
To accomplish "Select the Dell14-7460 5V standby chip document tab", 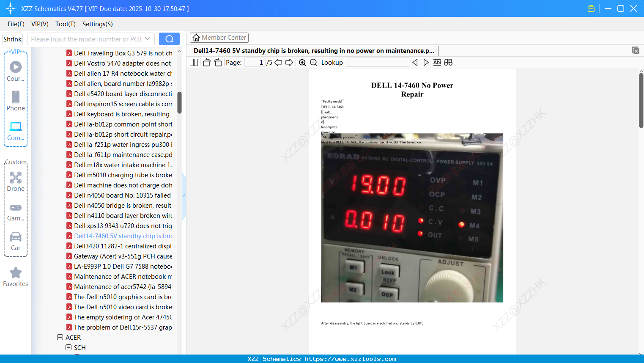I will [x=314, y=50].
